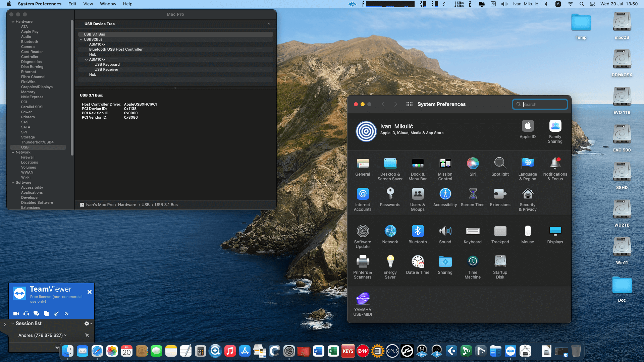Open Accessibility preferences pane

(445, 197)
